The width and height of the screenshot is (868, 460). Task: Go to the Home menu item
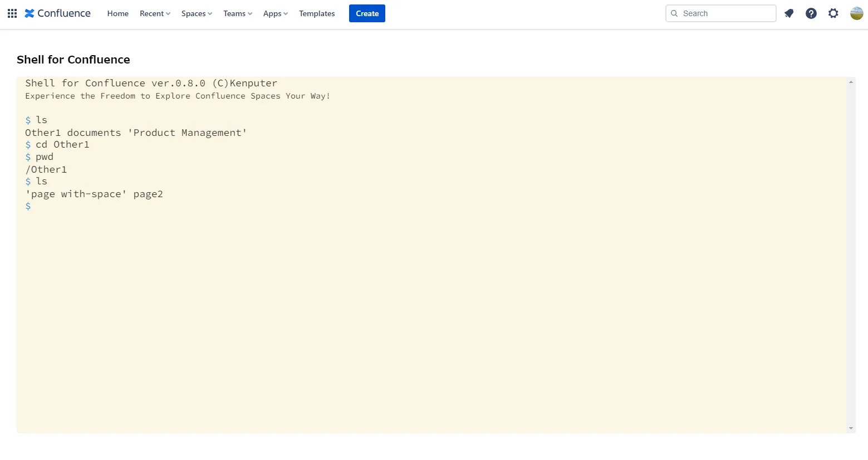[118, 13]
